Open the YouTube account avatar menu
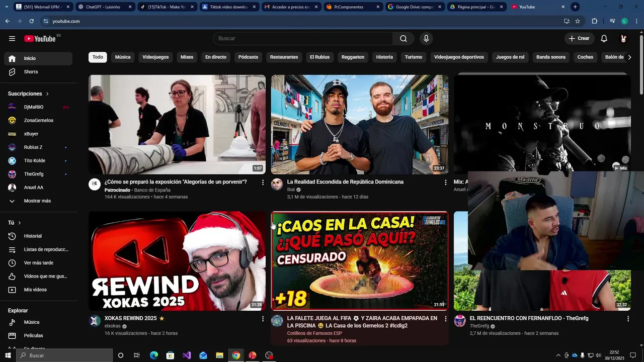Viewport: 644px width, 362px height. 623,39
